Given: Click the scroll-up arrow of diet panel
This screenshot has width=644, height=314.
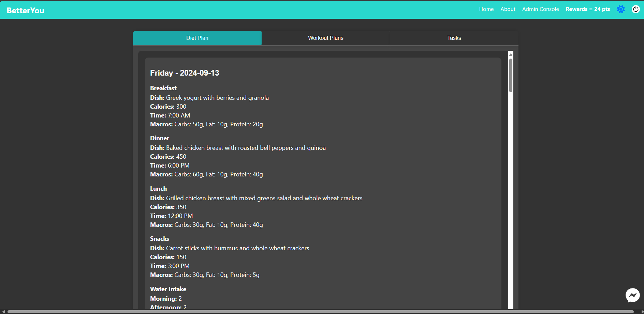Looking at the screenshot, I should (511, 54).
